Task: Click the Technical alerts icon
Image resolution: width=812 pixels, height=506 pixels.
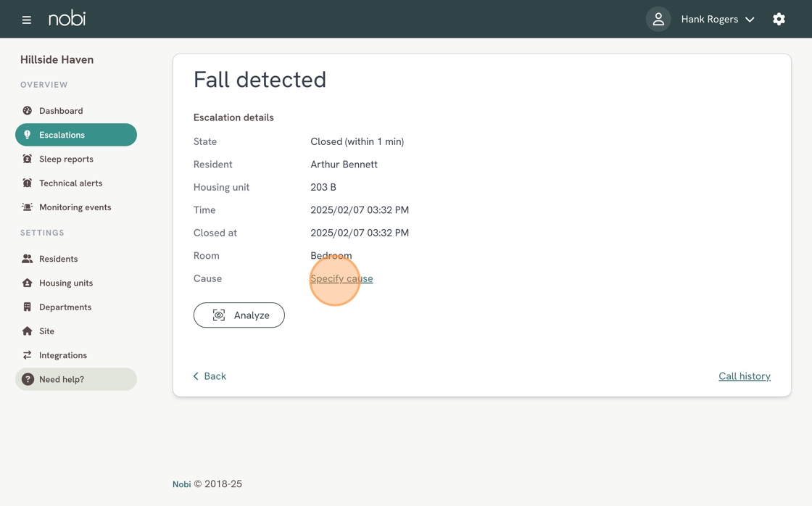Action: pyautogui.click(x=28, y=183)
